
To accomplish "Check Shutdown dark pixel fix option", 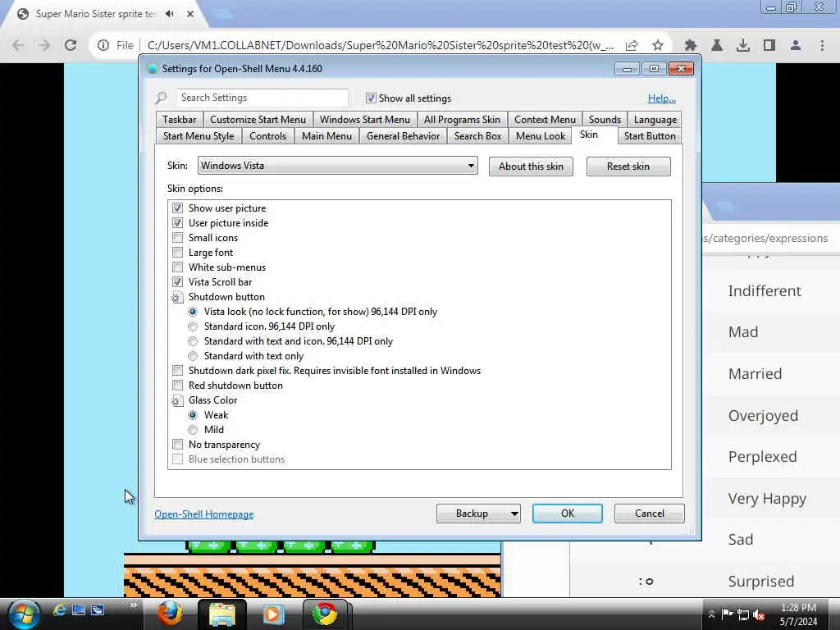I will 177,370.
